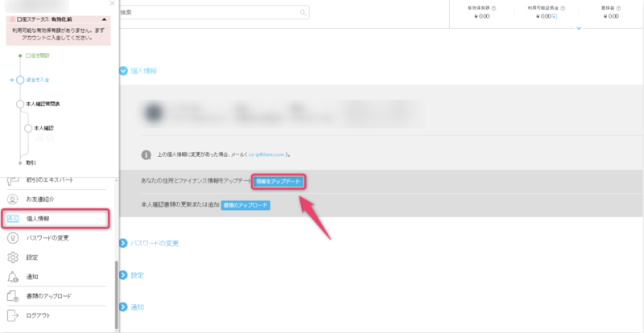Collapse the 個人情報 section chevron
The width and height of the screenshot is (644, 333).
[123, 71]
